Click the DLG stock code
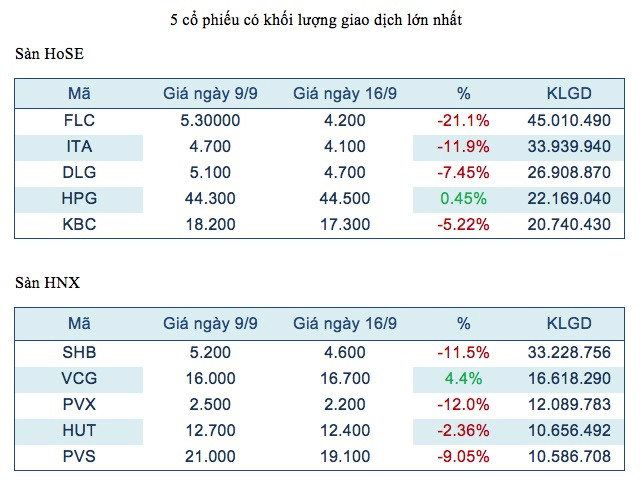Screen dimensions: 642x489 pos(79,173)
